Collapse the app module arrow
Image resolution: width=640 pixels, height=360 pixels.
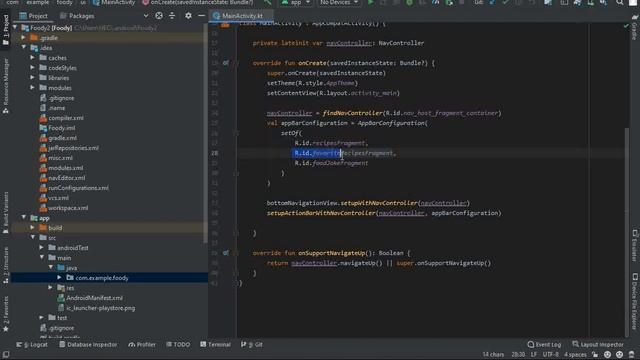(x=23, y=218)
